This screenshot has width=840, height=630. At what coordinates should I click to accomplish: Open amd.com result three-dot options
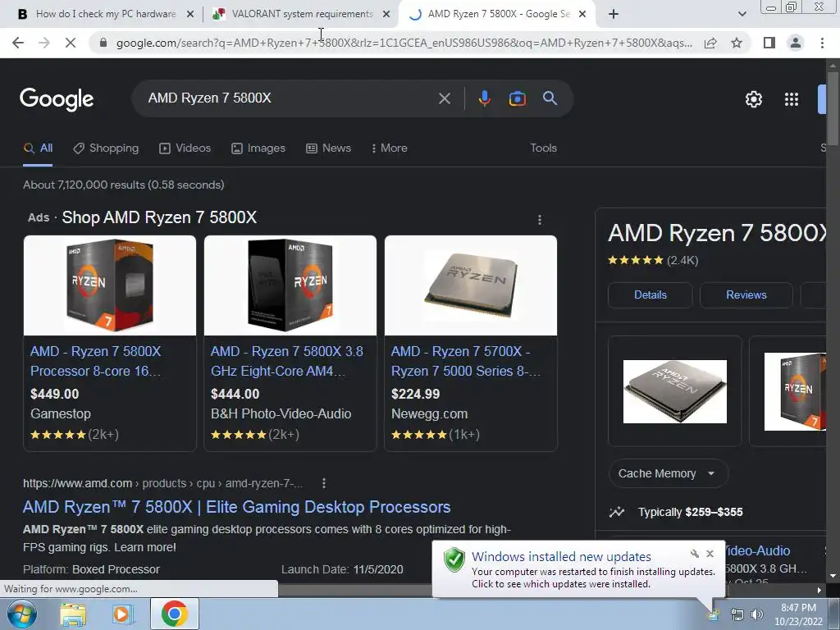coord(323,483)
